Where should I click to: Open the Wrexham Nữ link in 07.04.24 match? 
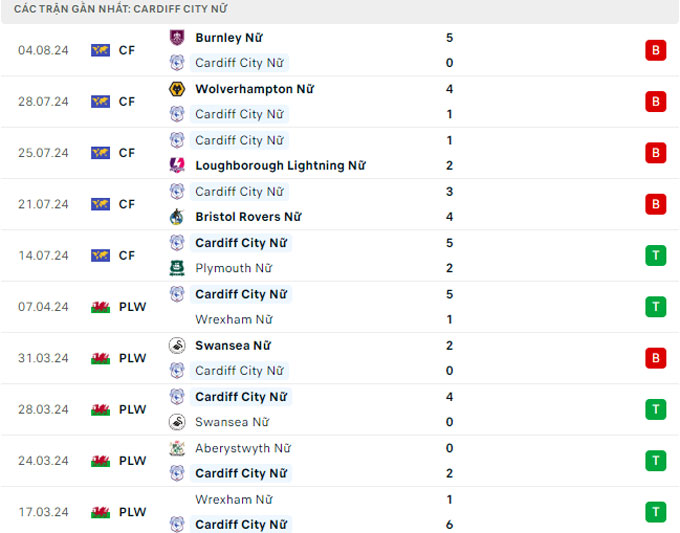pyautogui.click(x=233, y=320)
